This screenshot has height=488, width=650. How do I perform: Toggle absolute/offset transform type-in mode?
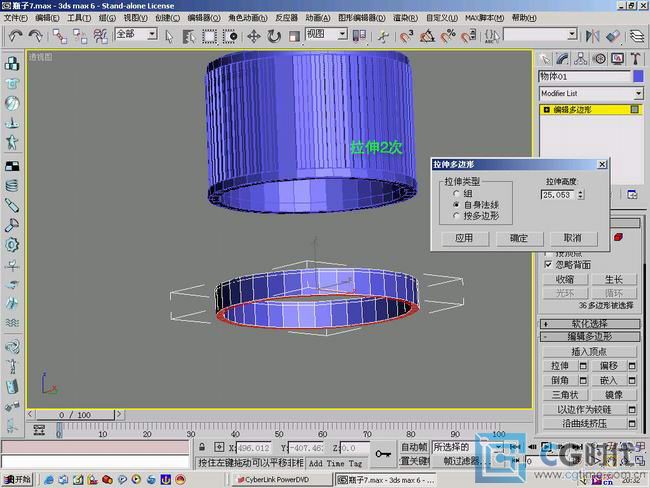pos(219,447)
